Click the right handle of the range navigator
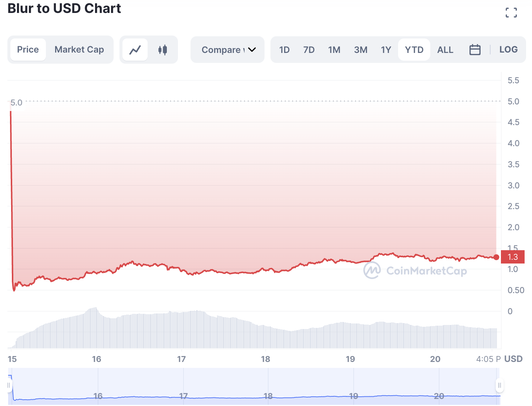The image size is (532, 406). point(499,386)
